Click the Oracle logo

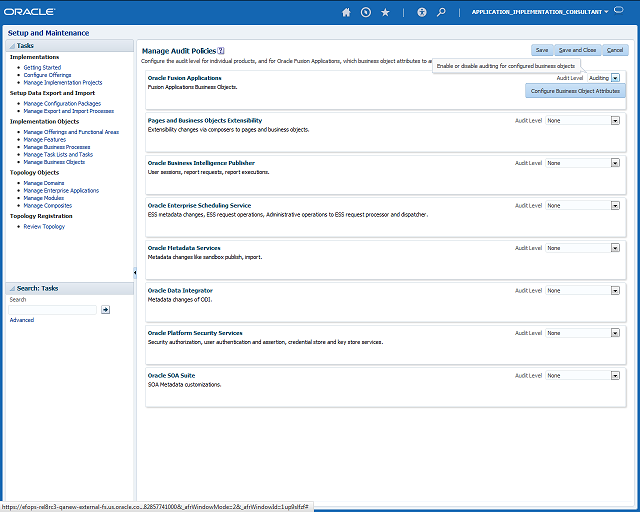click(29, 12)
